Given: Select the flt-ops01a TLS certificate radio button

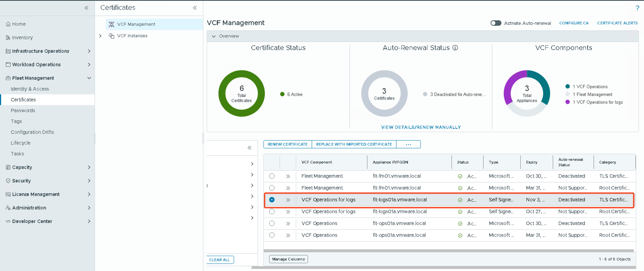Looking at the screenshot, I should pyautogui.click(x=272, y=223).
